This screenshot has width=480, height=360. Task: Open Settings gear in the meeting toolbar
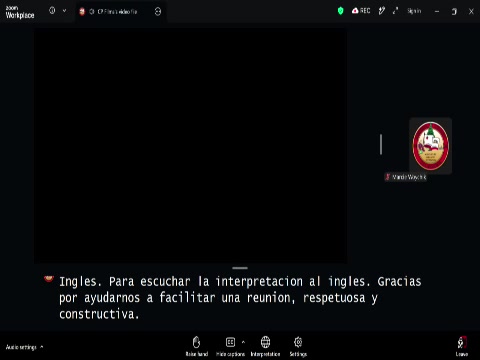(x=298, y=346)
